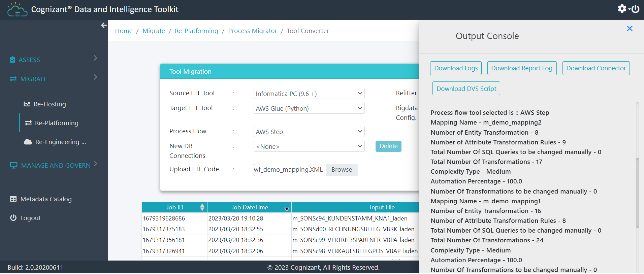The height and width of the screenshot is (274, 644).
Task: Expand the MIGRATE menu chevron
Action: pos(96,77)
